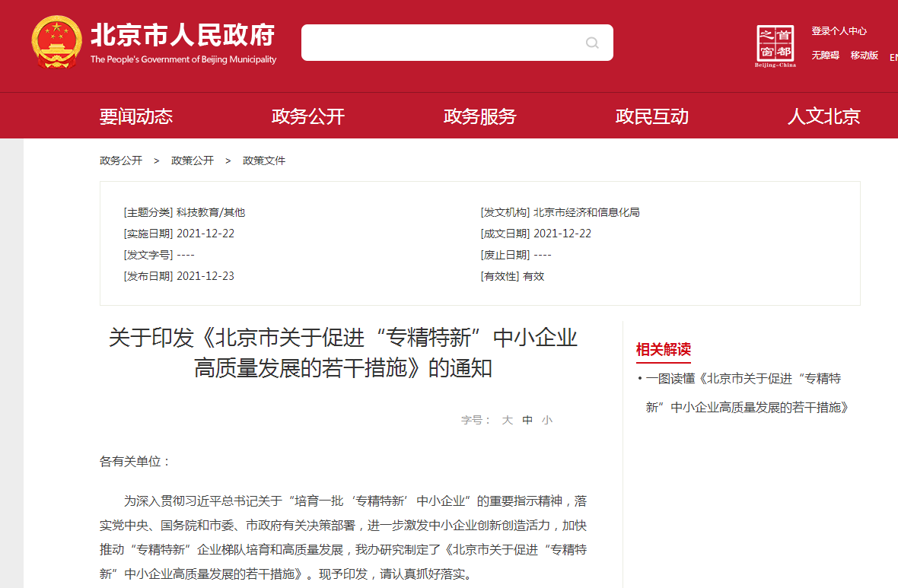
Task: Set font size to 中 (medium)
Action: 527,420
